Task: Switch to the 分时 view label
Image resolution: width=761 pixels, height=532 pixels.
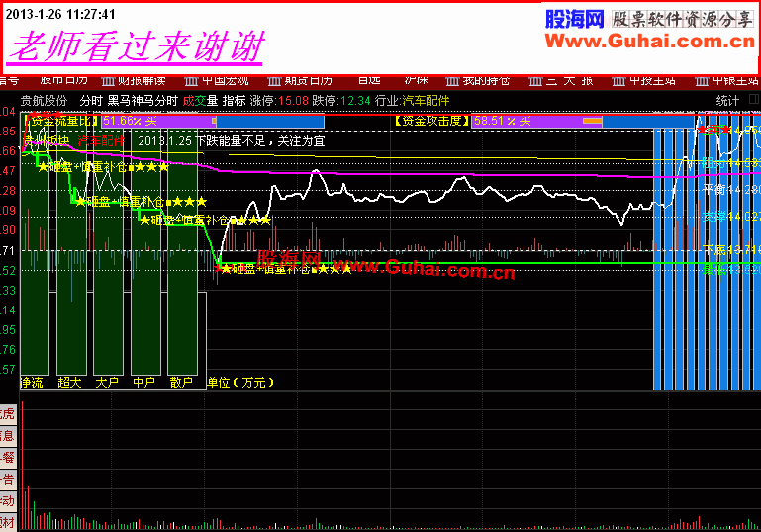Action: 91,101
